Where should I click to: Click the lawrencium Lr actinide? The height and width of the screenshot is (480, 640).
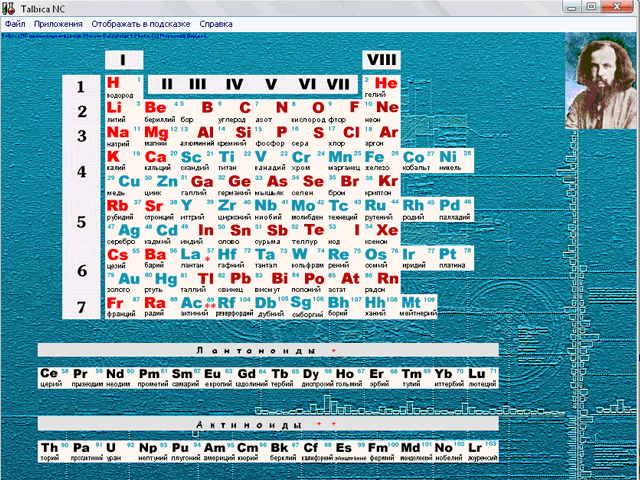pyautogui.click(x=482, y=451)
